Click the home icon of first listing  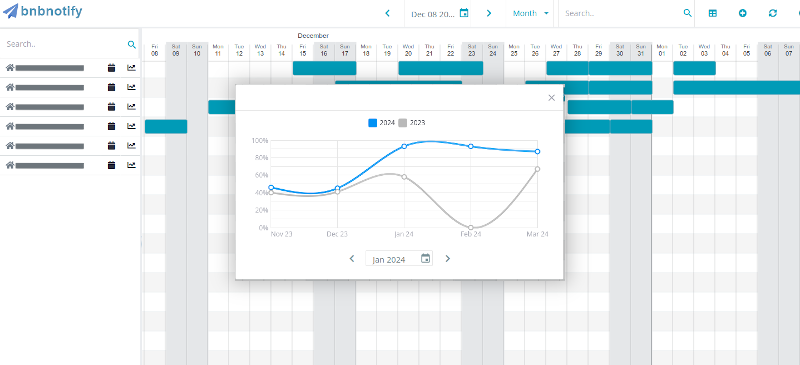[9, 67]
